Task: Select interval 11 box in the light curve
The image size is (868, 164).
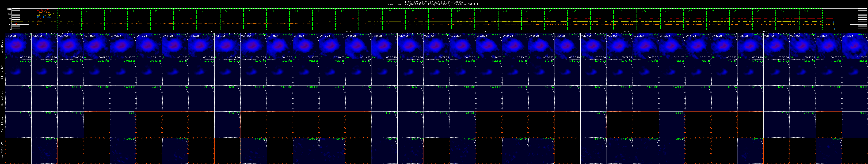Action: pos(301,19)
